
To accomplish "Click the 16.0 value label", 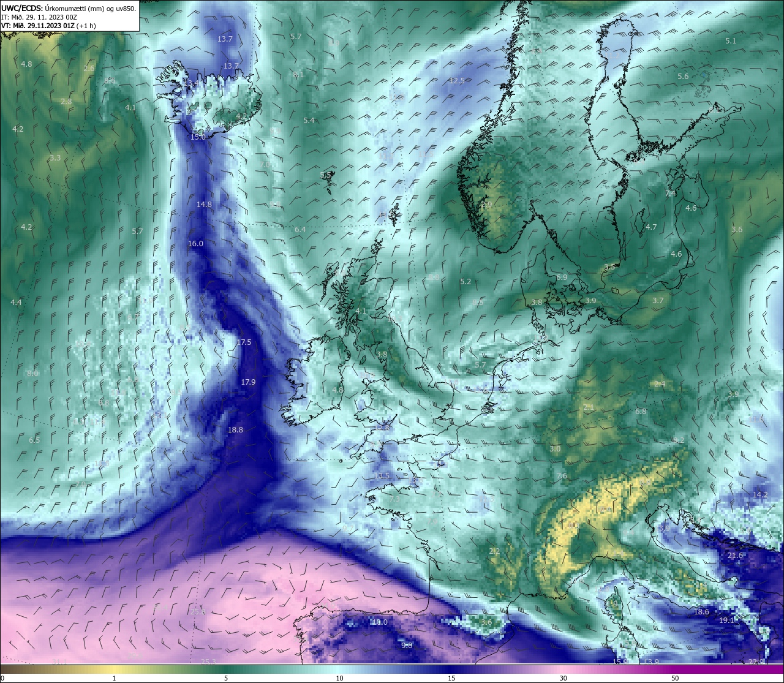I will point(195,244).
